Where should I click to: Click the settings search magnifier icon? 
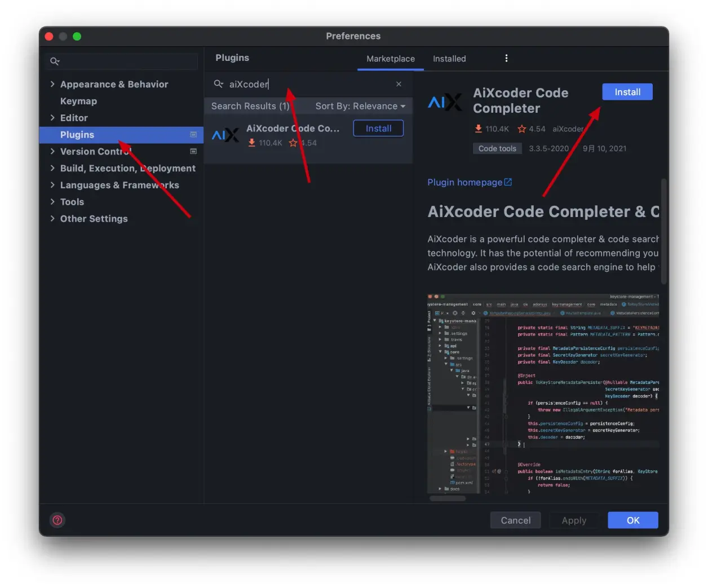point(55,61)
